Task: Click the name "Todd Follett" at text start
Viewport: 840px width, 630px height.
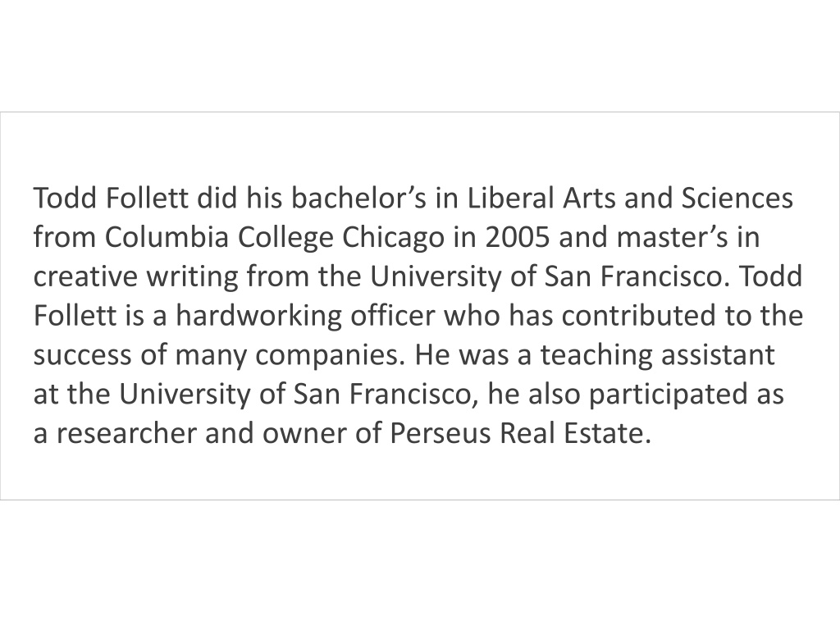Action: (111, 198)
